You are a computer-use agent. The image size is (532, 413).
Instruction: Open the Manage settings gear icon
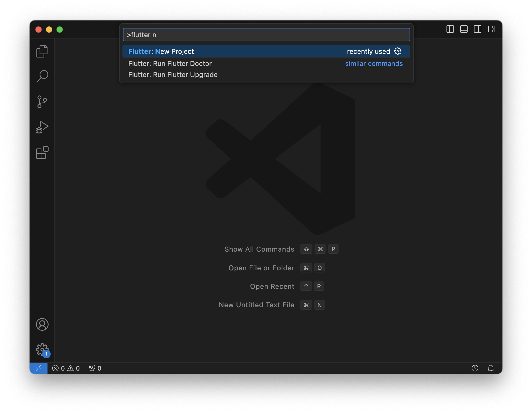(x=42, y=350)
